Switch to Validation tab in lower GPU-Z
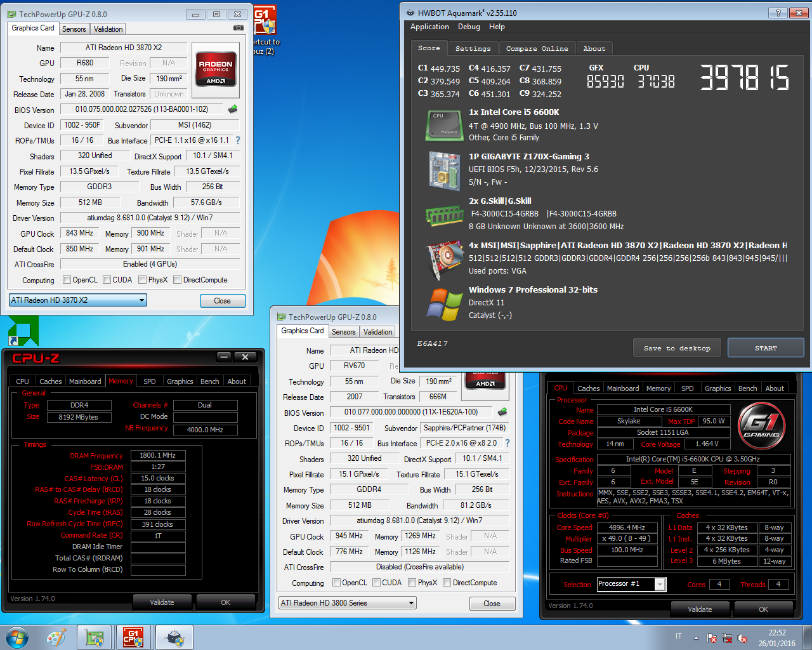 [x=377, y=332]
